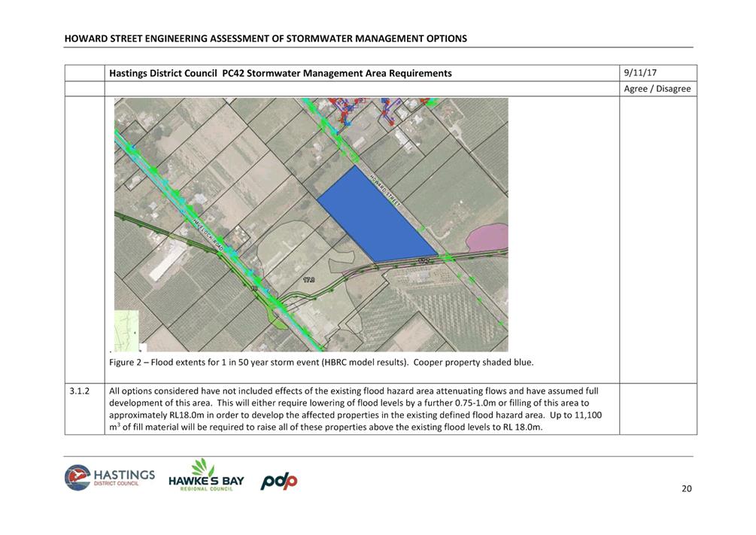This screenshot has width=756, height=535.
Task: Click the pdp logo in footer
Action: pyautogui.click(x=279, y=481)
